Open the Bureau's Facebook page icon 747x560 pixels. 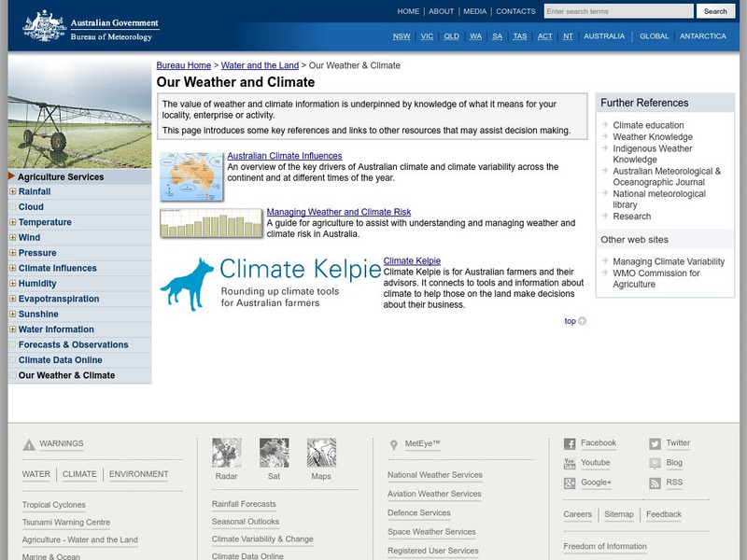[570, 442]
